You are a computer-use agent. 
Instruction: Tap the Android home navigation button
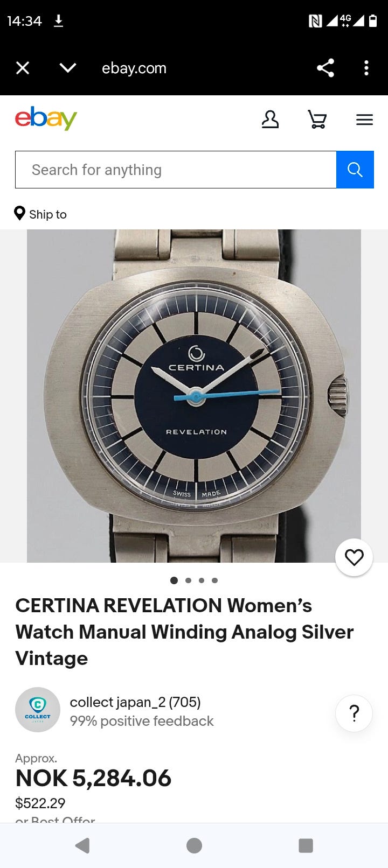[x=194, y=845]
